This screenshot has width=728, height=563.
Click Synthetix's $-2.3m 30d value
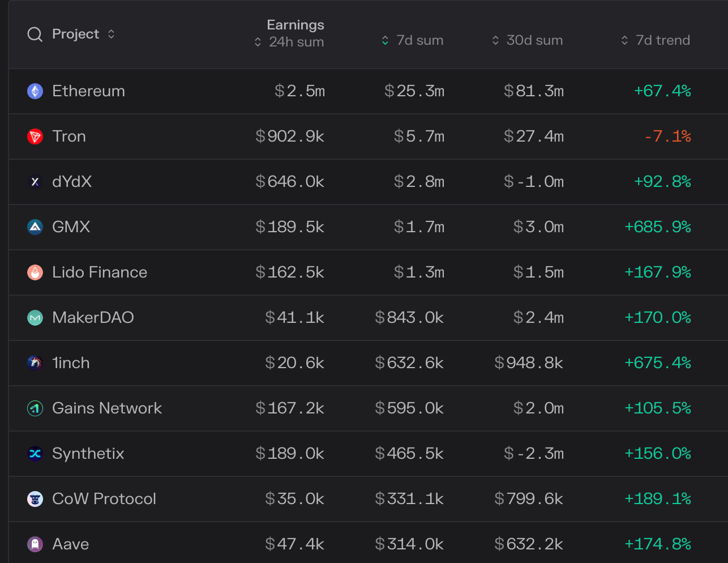[534, 454]
